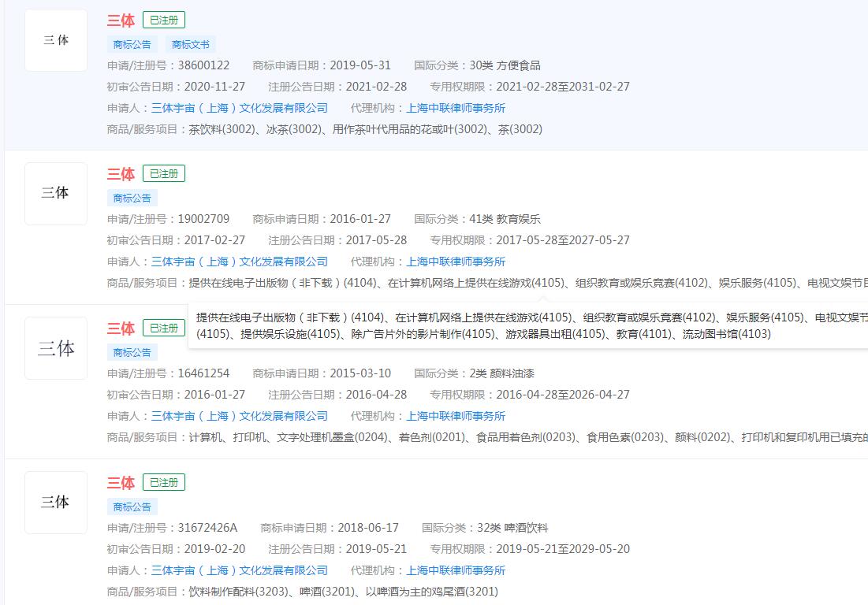Open 商标文书 tag for the 38600122 record
This screenshot has height=605, width=868.
coord(191,44)
